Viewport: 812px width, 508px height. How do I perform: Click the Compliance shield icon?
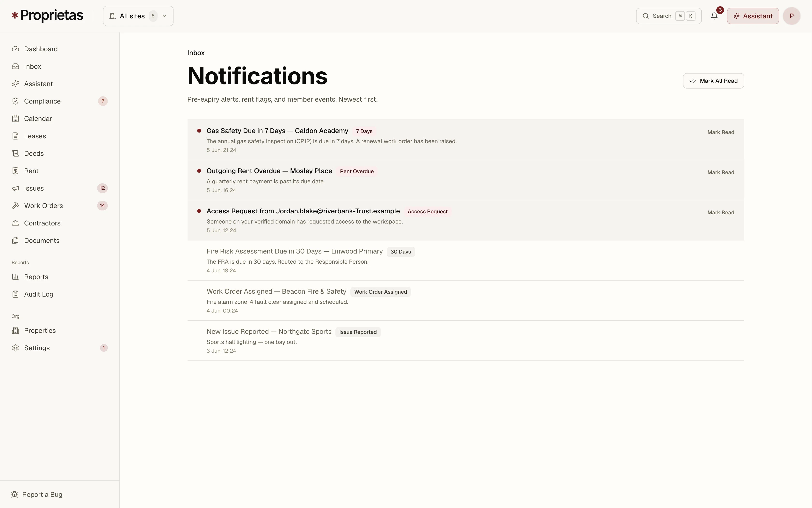(x=15, y=101)
